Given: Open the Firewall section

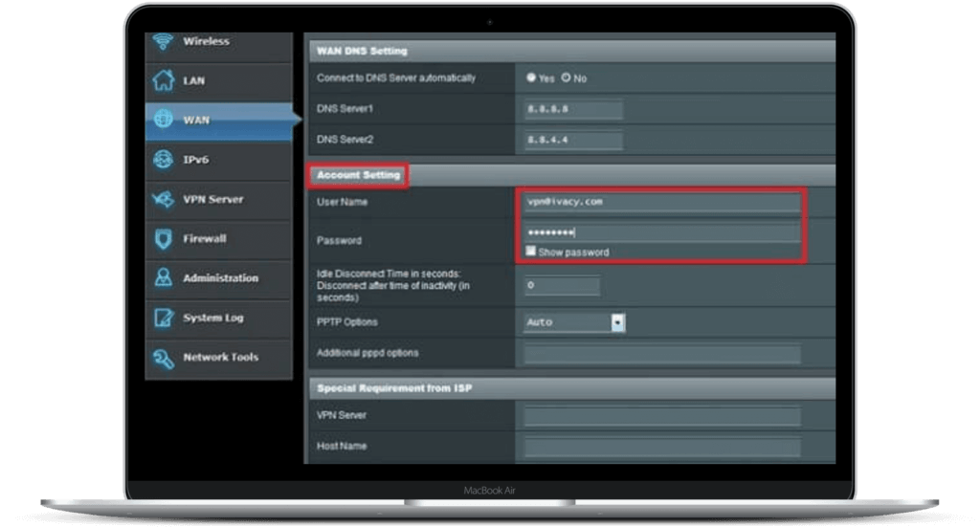Looking at the screenshot, I should (x=219, y=238).
